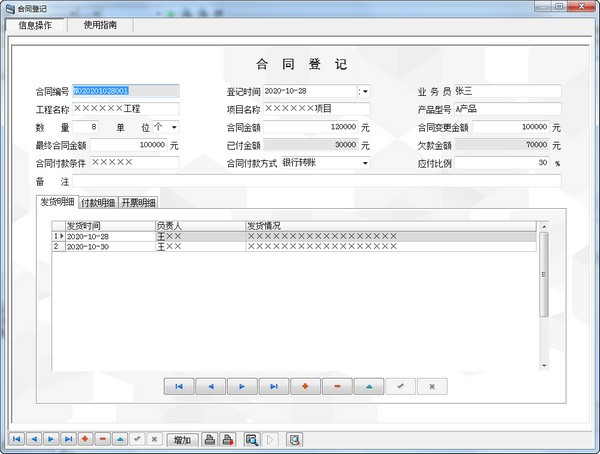Switch to the 付款明细 tab
The image size is (600, 454).
click(x=98, y=202)
